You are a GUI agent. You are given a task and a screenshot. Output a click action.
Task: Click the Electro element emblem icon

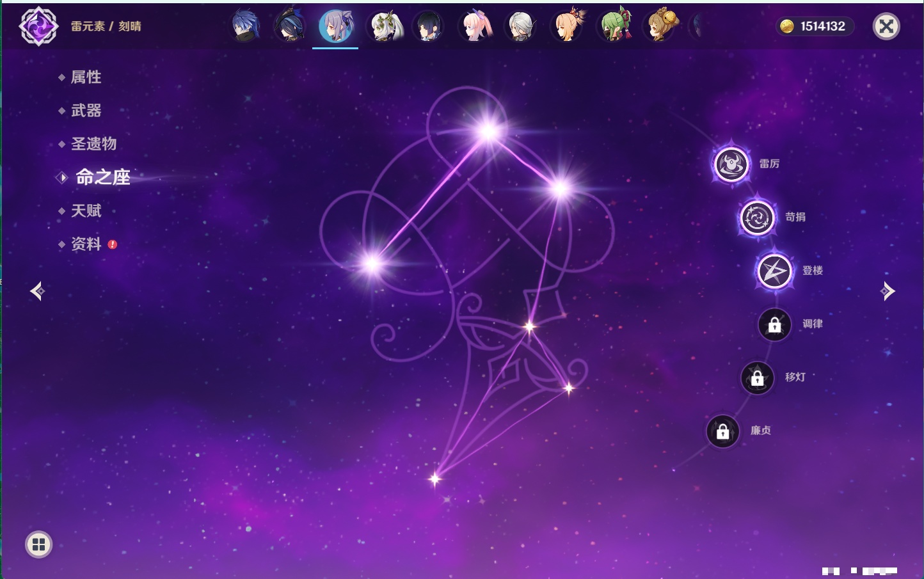pyautogui.click(x=38, y=26)
